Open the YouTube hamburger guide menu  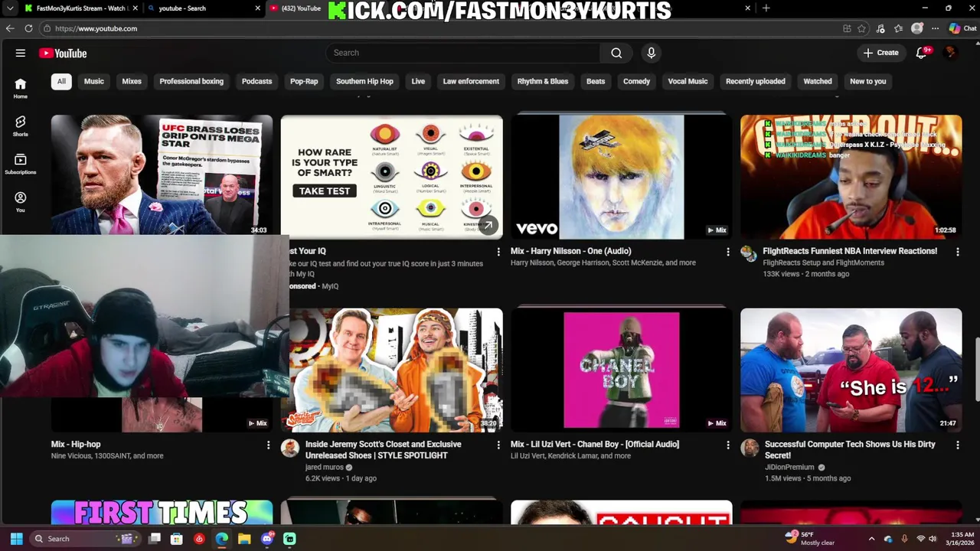point(21,54)
